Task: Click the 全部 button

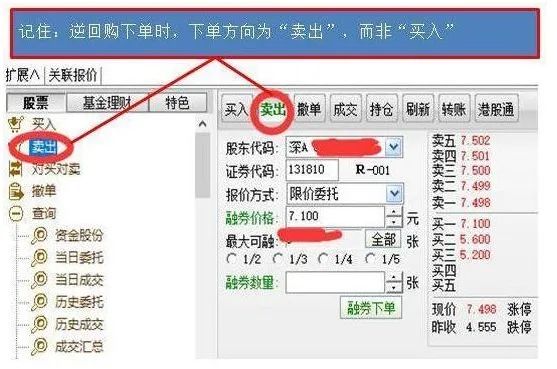Action: click(383, 239)
